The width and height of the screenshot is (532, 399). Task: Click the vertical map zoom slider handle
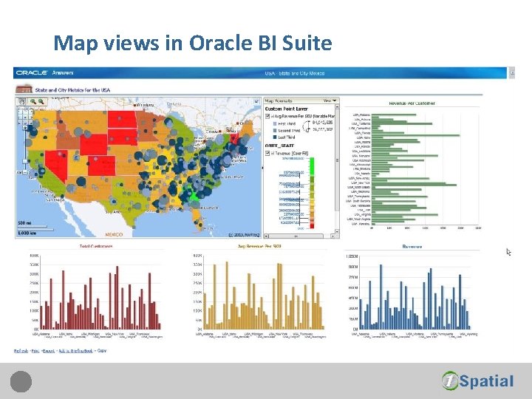[25, 161]
